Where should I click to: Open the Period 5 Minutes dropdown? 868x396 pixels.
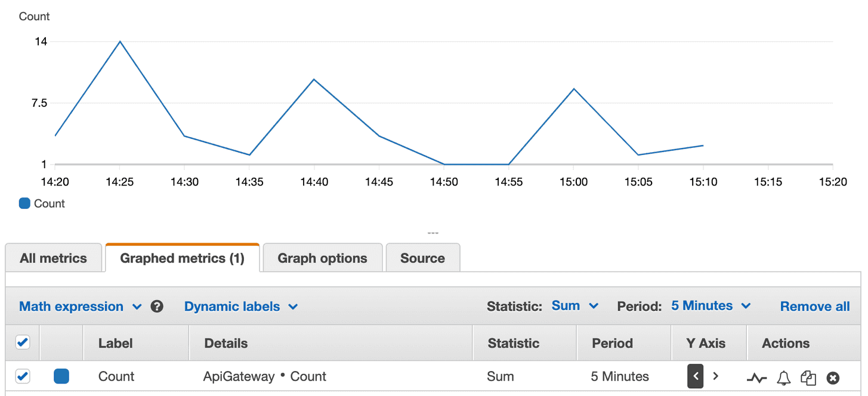(x=710, y=305)
